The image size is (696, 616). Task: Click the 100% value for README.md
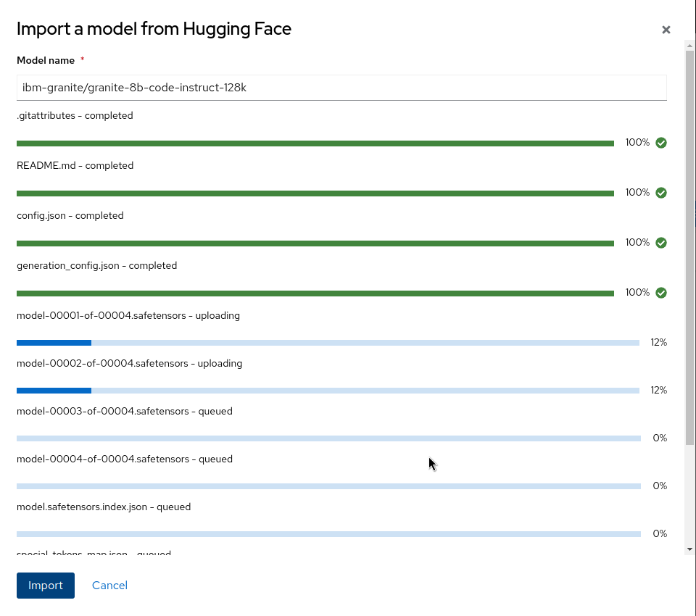[637, 193]
